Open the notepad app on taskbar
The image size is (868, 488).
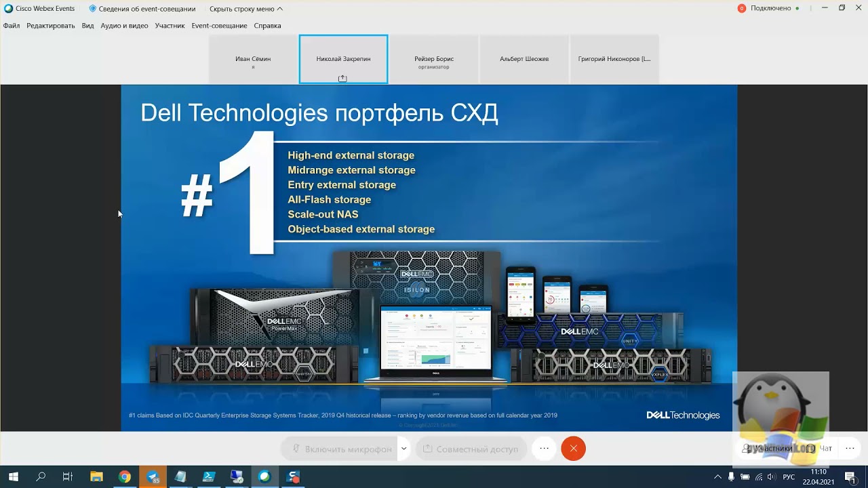pyautogui.click(x=180, y=476)
